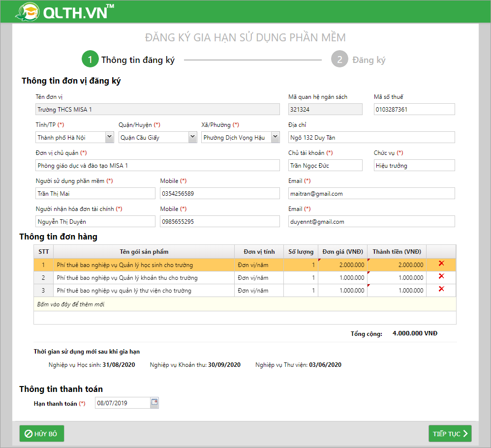This screenshot has height=448, width=491.
Task: Focus the Tên đơn vị field
Action: pos(157,109)
